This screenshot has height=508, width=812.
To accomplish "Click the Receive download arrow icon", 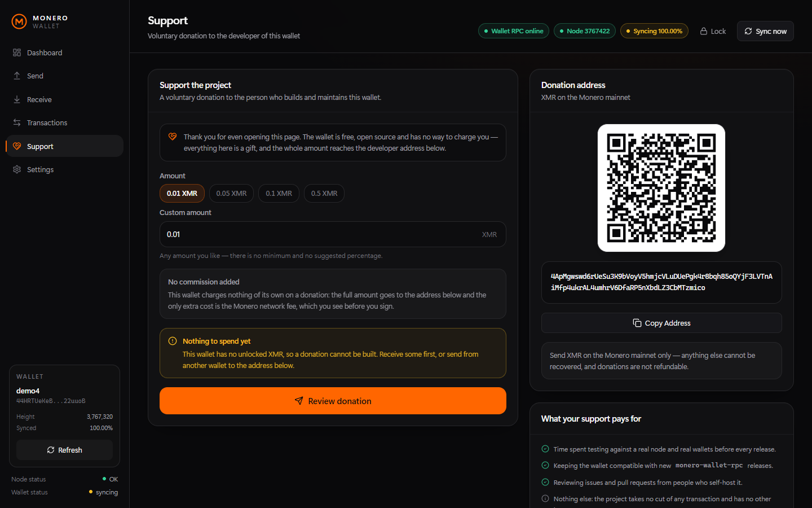I will coord(17,99).
